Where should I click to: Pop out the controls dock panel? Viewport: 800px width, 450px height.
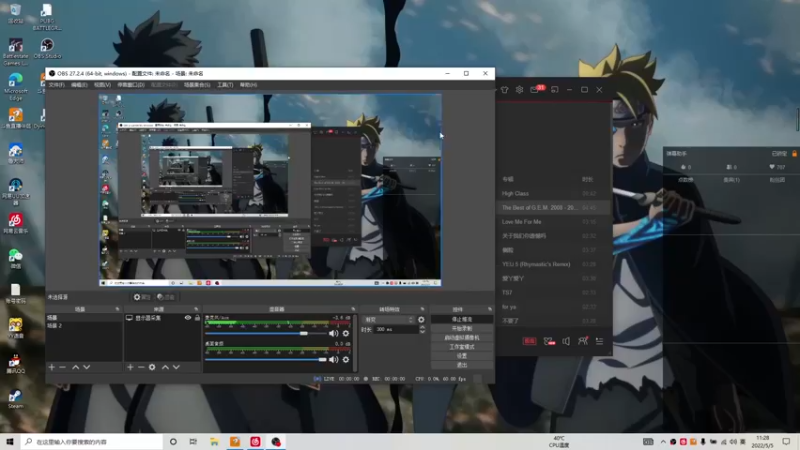click(x=490, y=309)
